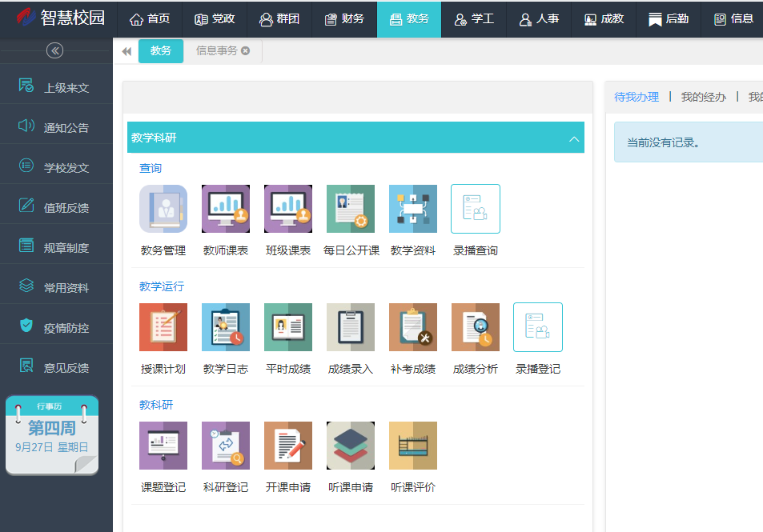Screen dimensions: 763x532
Task: Select the 我的经办 tab
Action: (704, 97)
